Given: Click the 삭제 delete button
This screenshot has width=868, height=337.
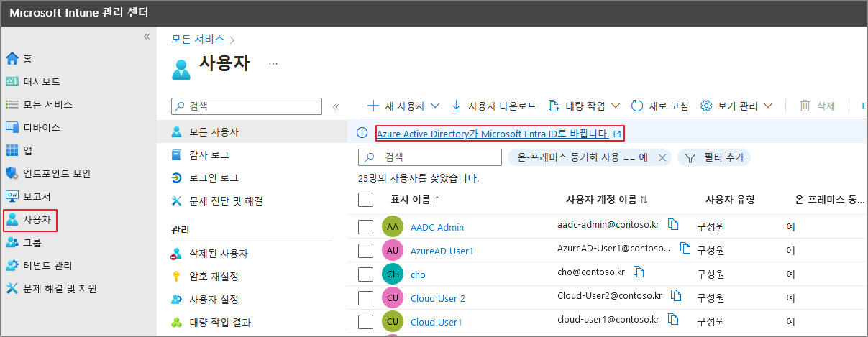Looking at the screenshot, I should 818,106.
